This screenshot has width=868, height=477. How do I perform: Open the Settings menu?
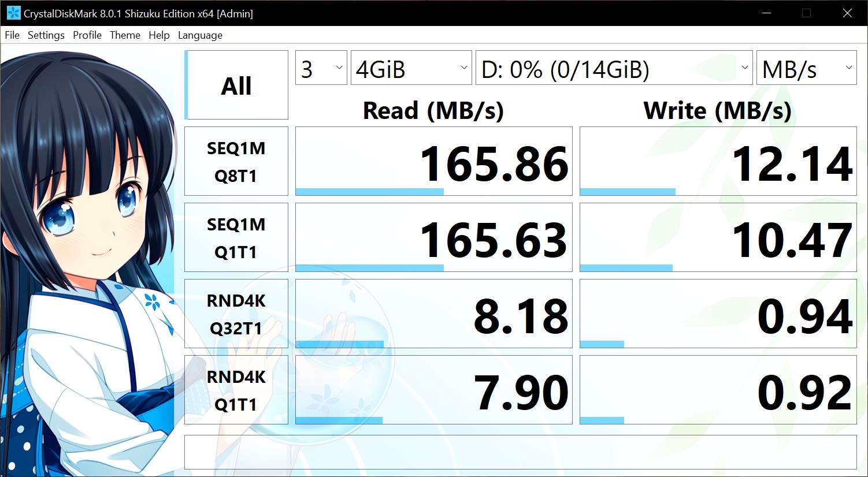tap(46, 35)
